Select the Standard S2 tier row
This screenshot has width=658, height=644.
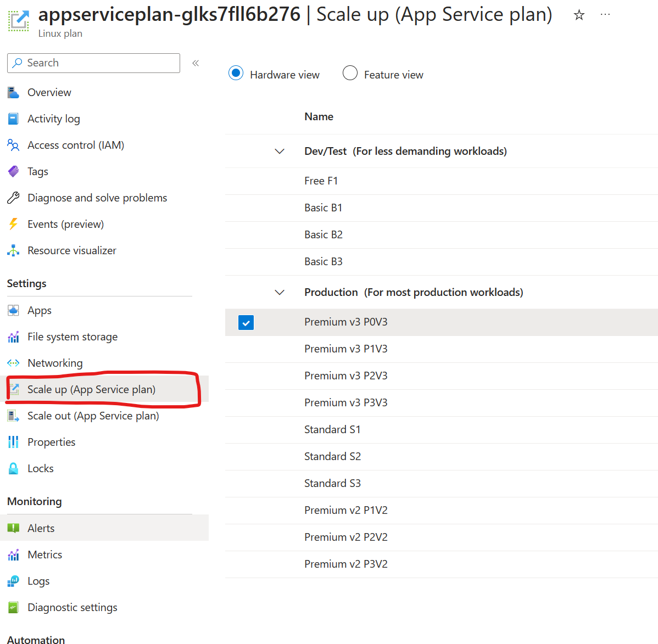(442, 456)
